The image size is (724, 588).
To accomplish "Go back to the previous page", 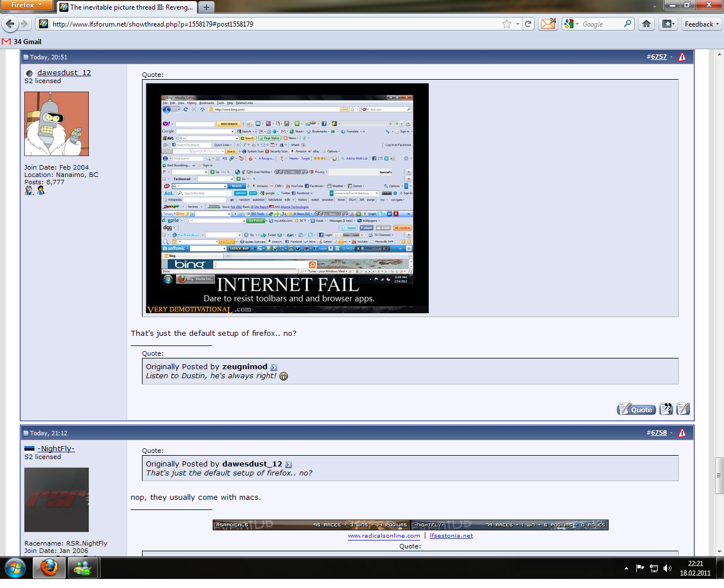I will (x=10, y=24).
